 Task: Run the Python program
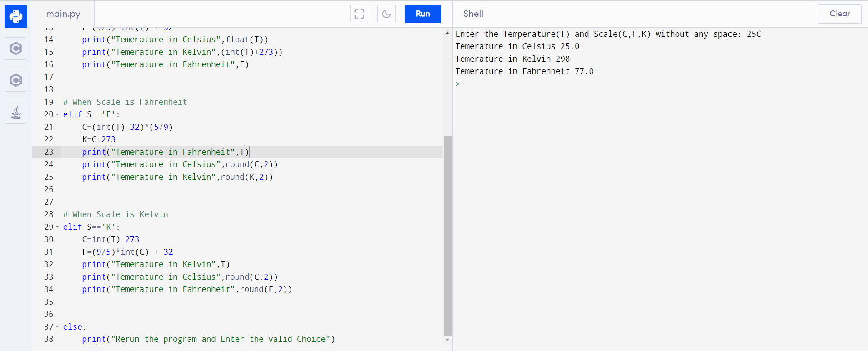pyautogui.click(x=422, y=14)
